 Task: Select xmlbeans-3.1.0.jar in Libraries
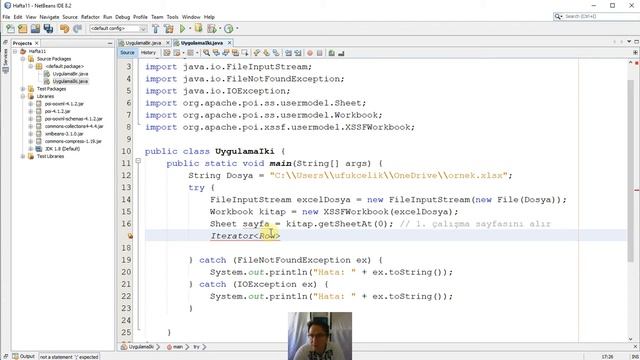pos(64,134)
